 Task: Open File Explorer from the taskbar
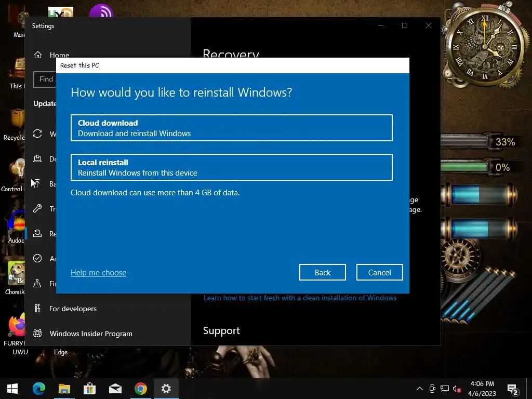[64, 389]
